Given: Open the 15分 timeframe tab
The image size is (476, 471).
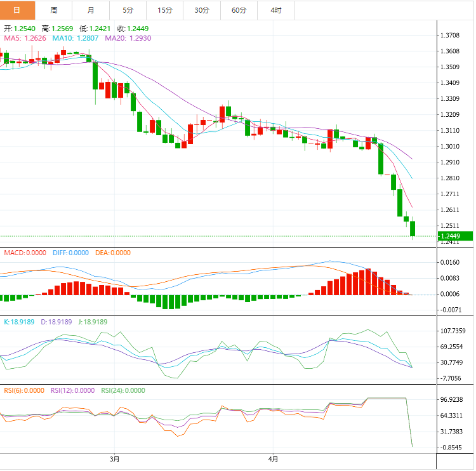Looking at the screenshot, I should [x=165, y=10].
